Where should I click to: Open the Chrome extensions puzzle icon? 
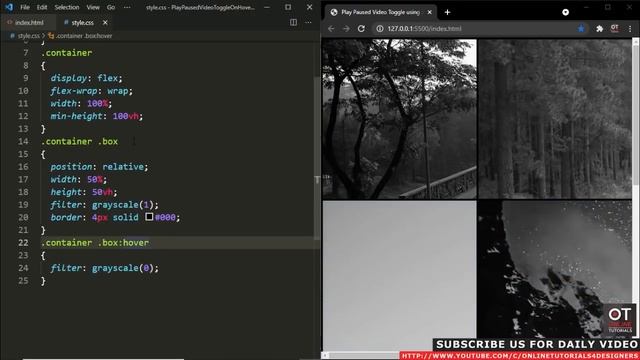[599, 29]
